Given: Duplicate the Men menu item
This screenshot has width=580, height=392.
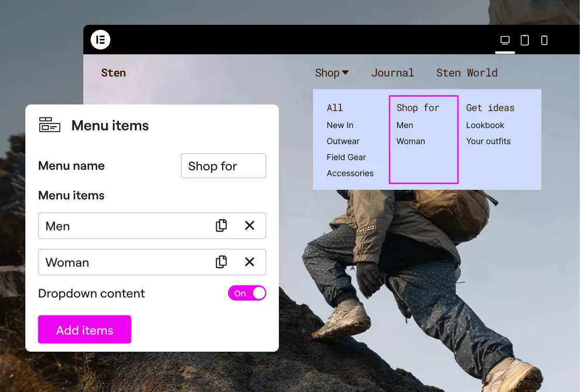Looking at the screenshot, I should 221,225.
